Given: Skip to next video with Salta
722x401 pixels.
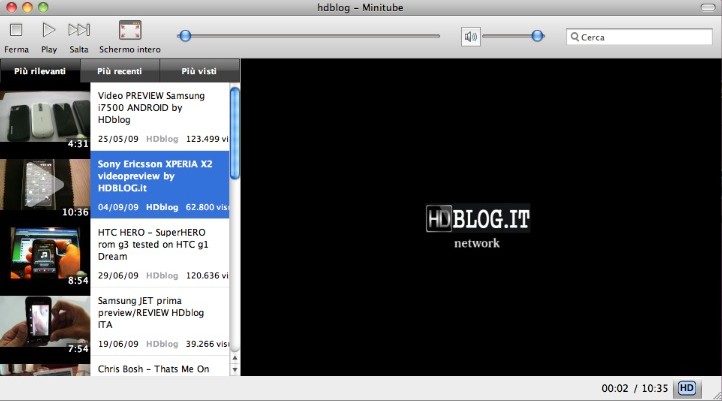Looking at the screenshot, I should [x=79, y=31].
